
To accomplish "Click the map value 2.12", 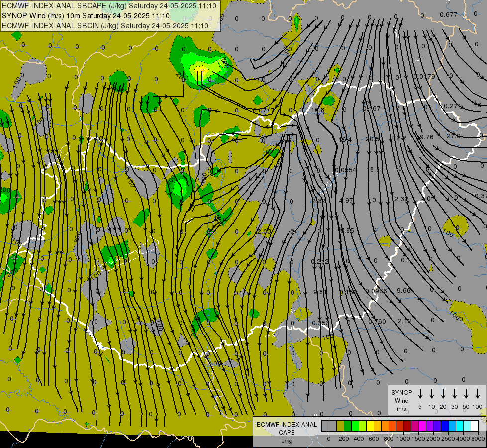I will (x=405, y=321).
